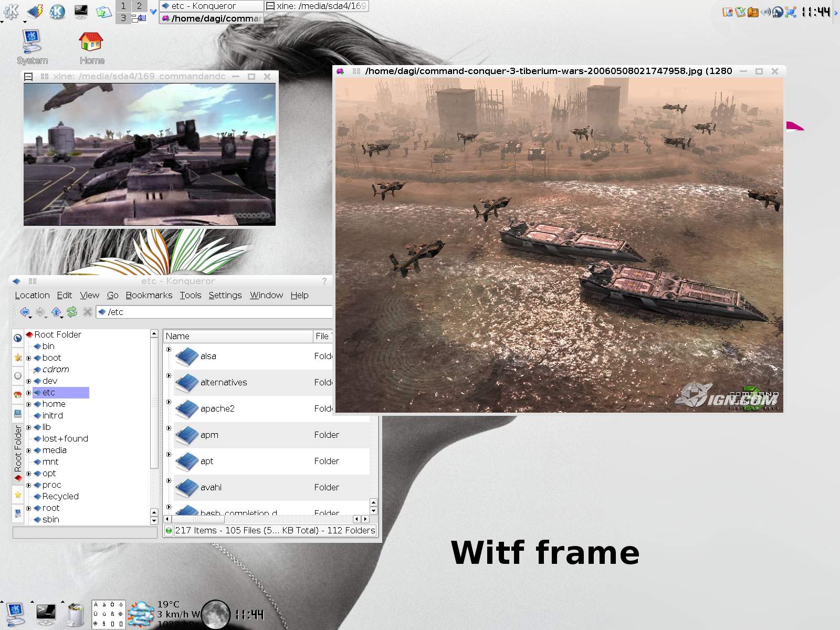The width and height of the screenshot is (840, 630).
Task: Open the bookmarks star folder in top panel
Action: pyautogui.click(x=103, y=12)
